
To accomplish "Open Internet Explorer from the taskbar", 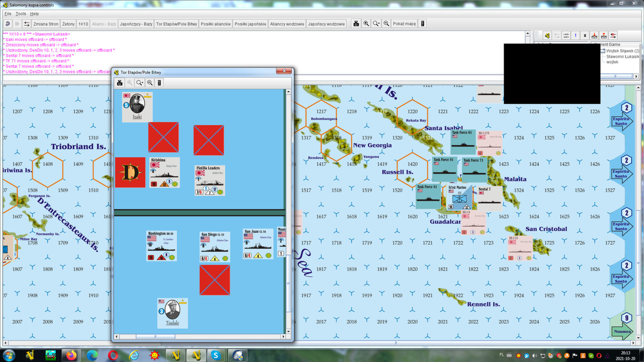I will [134, 355].
